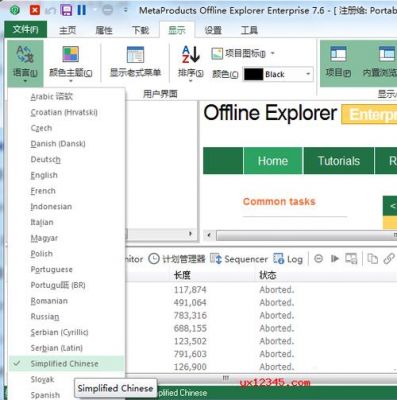The image size is (397, 400).
Task: Switch to the Download (下载) ribbon tab
Action: coord(140,30)
